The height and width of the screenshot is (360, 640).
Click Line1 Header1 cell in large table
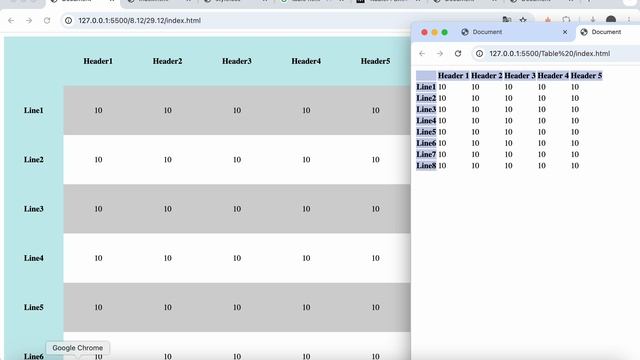click(x=98, y=110)
